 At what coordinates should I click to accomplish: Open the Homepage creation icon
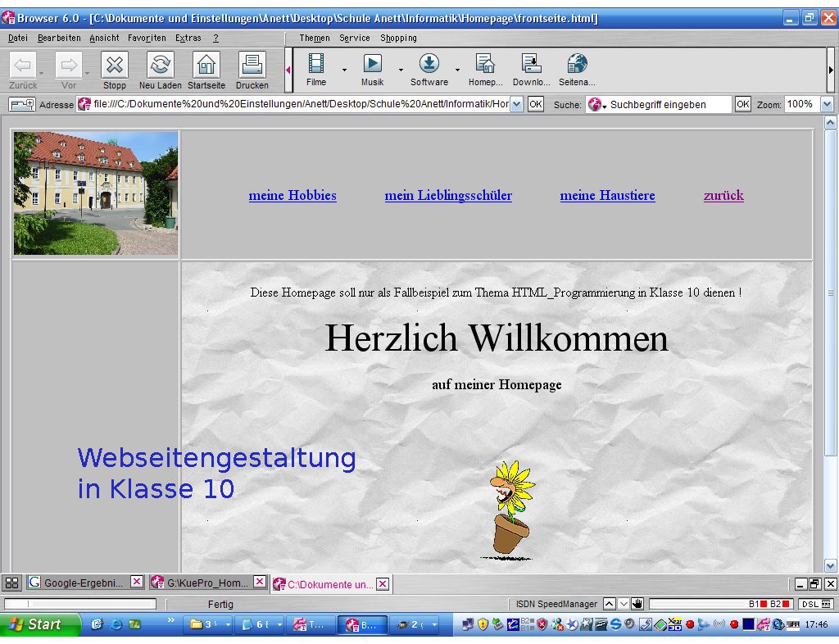pos(485,64)
